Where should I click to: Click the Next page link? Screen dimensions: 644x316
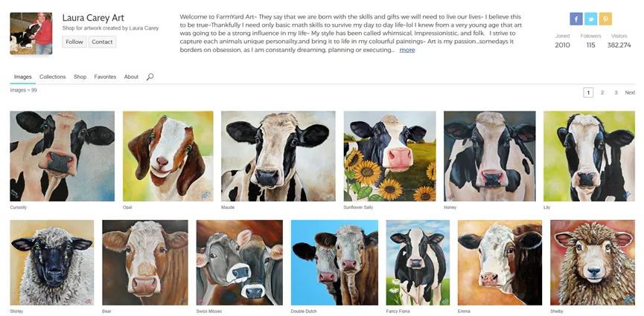click(x=630, y=93)
